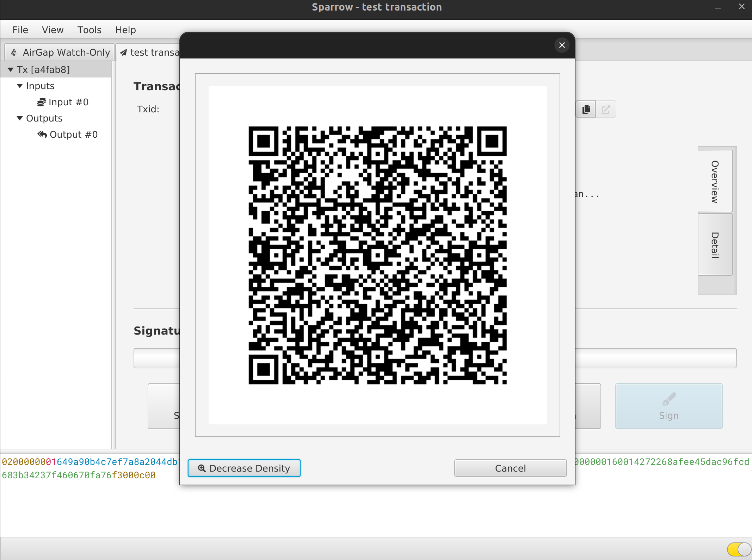The width and height of the screenshot is (752, 560).
Task: Collapse the Inputs tree node
Action: click(20, 86)
